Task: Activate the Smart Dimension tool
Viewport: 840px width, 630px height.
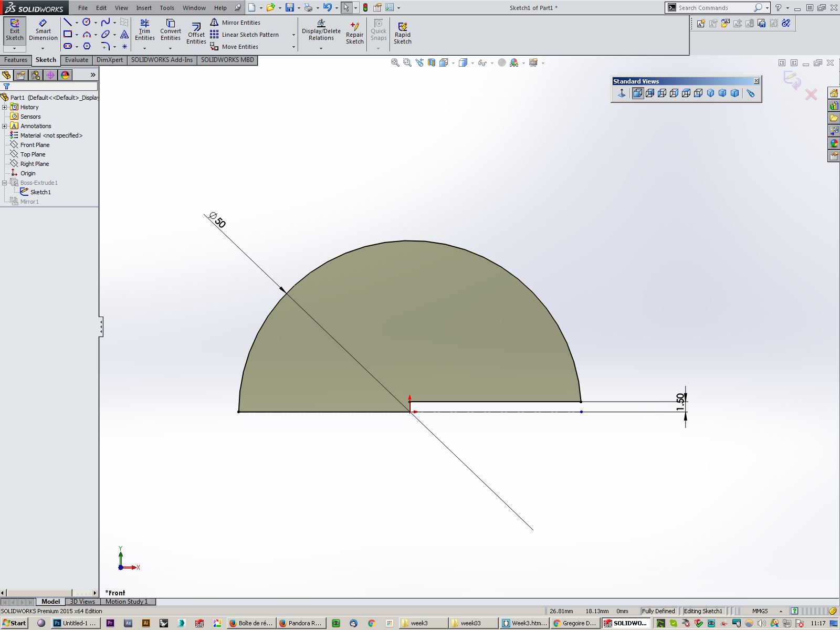Action: [x=43, y=30]
